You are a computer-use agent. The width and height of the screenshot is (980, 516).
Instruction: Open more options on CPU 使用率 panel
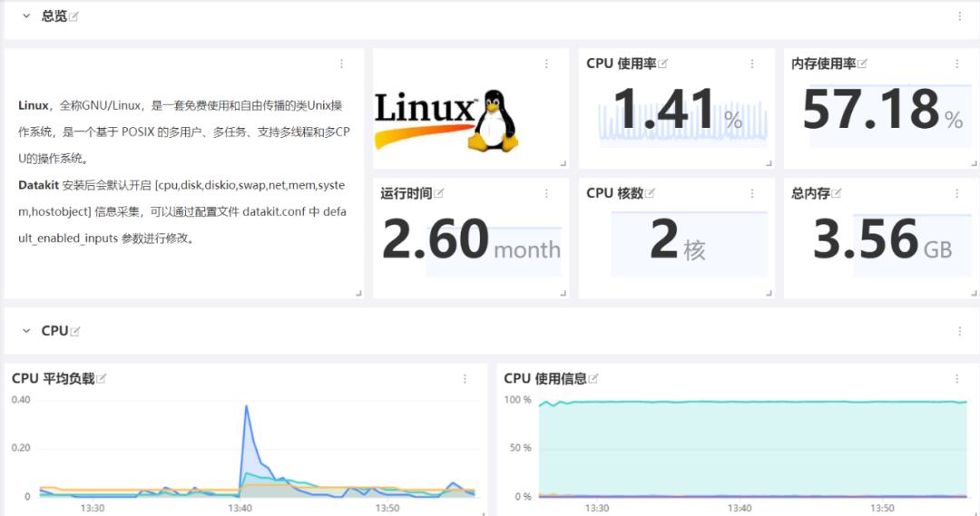pyautogui.click(x=752, y=63)
